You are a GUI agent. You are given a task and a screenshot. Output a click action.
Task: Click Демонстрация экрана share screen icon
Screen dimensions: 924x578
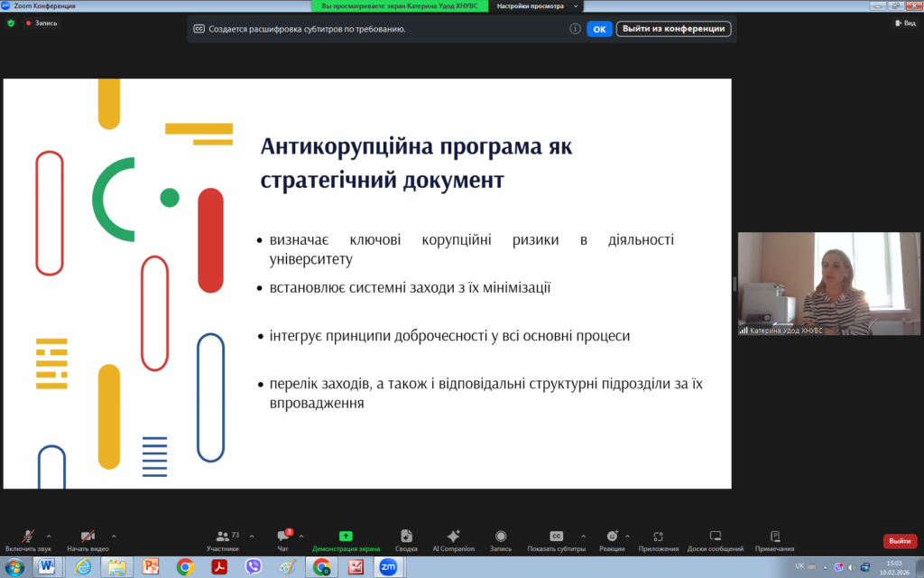(346, 536)
